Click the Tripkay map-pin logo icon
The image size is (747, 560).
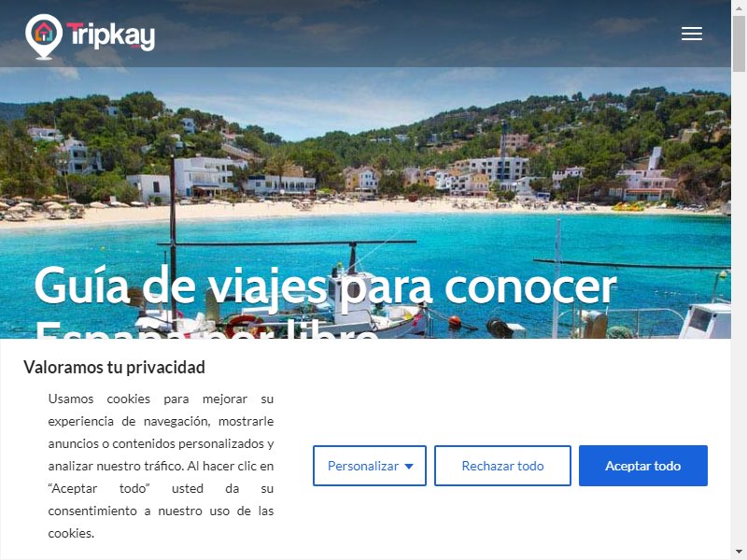click(x=44, y=36)
